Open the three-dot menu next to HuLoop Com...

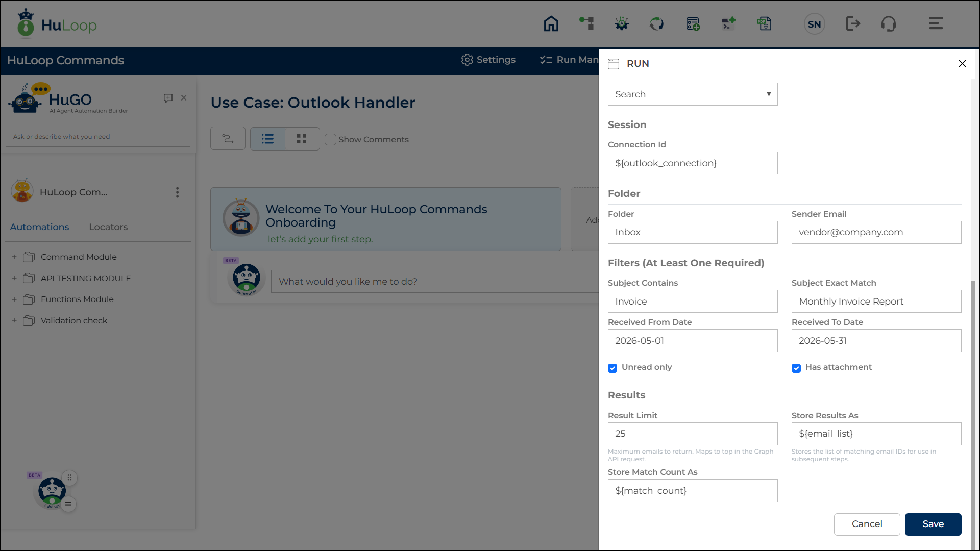tap(177, 192)
